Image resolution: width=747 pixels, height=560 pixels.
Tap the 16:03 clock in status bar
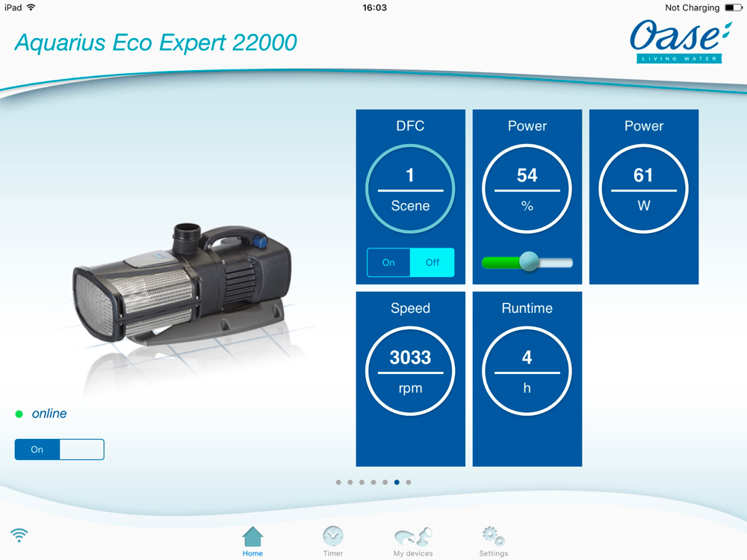point(374,7)
